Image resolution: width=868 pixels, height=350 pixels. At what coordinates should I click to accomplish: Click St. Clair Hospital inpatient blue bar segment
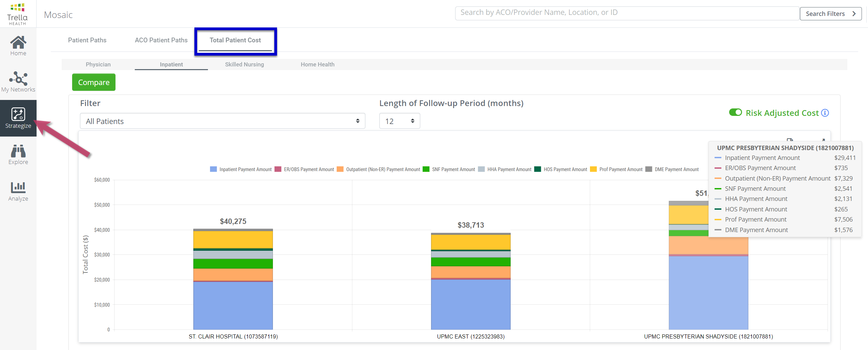(233, 305)
